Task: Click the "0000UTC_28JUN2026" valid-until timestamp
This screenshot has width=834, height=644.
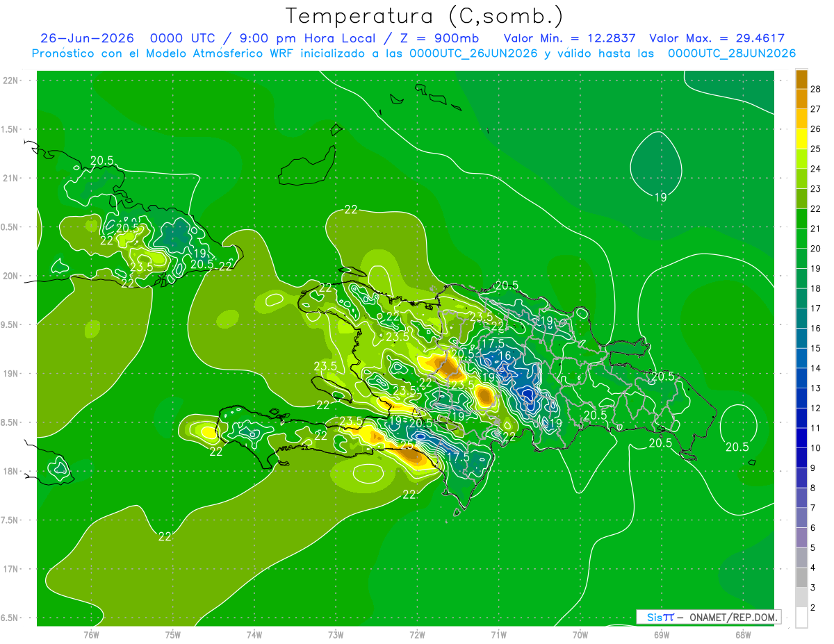Action: pyautogui.click(x=732, y=53)
